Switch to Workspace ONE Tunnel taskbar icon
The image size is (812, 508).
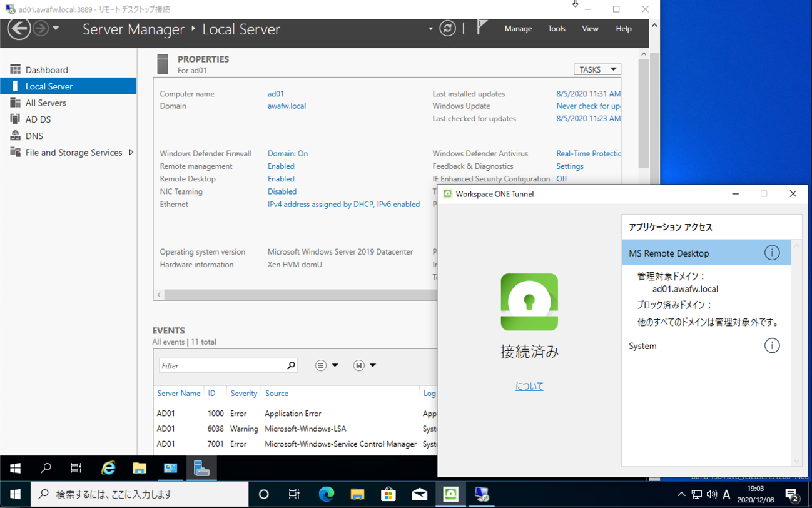pos(450,494)
